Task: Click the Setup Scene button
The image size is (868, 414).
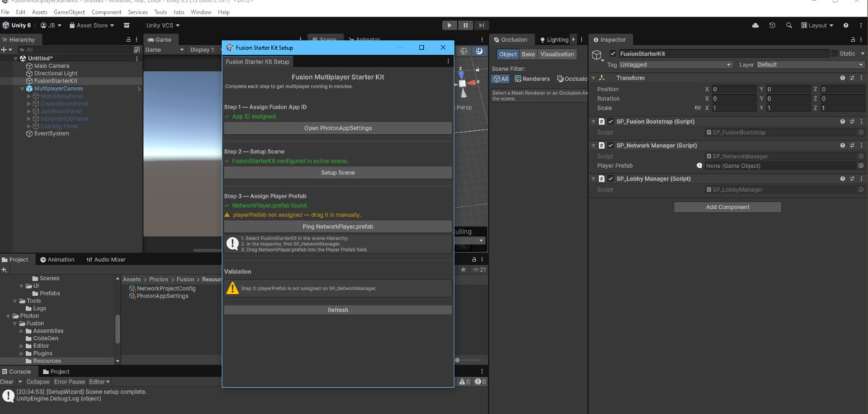Action: click(x=338, y=173)
